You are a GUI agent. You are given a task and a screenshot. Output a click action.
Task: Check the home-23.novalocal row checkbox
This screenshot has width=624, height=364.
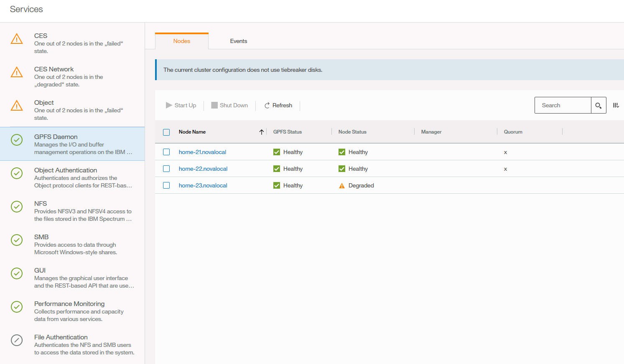tap(166, 185)
